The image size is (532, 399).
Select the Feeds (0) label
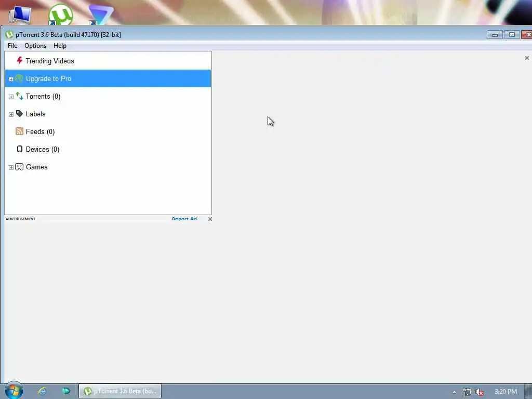[41, 131]
